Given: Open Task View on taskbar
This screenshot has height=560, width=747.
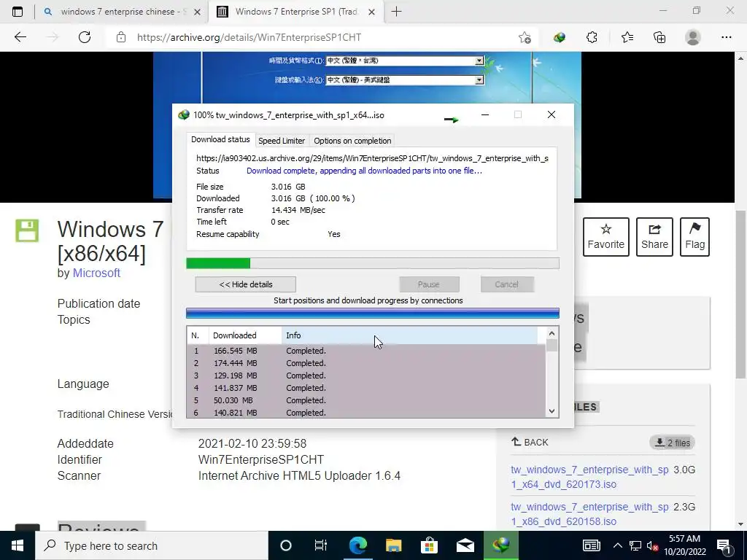Looking at the screenshot, I should coord(321,545).
